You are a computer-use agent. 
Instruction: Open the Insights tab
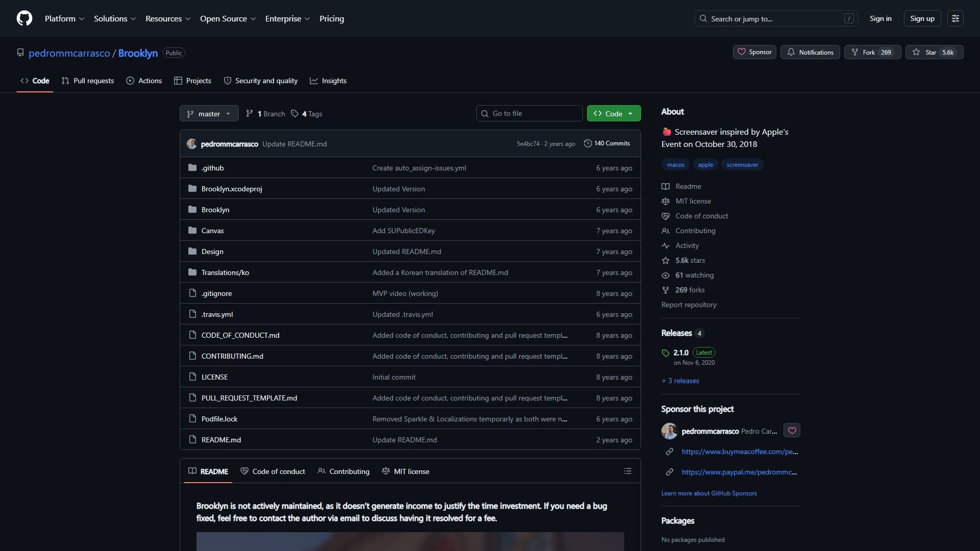pyautogui.click(x=328, y=81)
